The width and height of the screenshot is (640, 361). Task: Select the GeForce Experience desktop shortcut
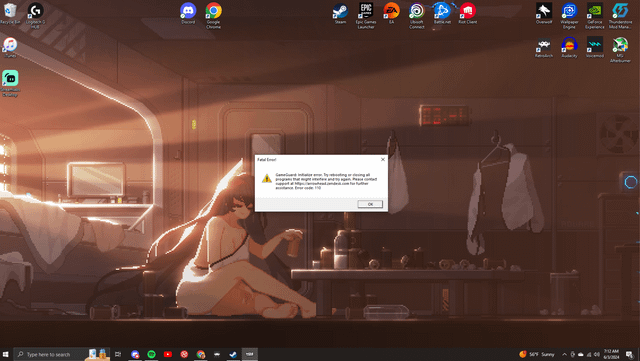tap(595, 16)
